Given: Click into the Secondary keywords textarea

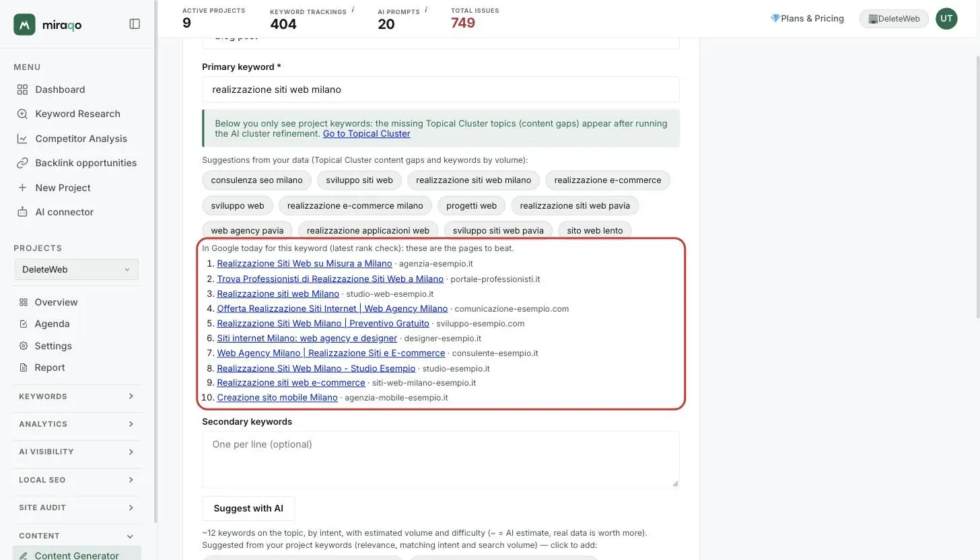Looking at the screenshot, I should pos(440,459).
